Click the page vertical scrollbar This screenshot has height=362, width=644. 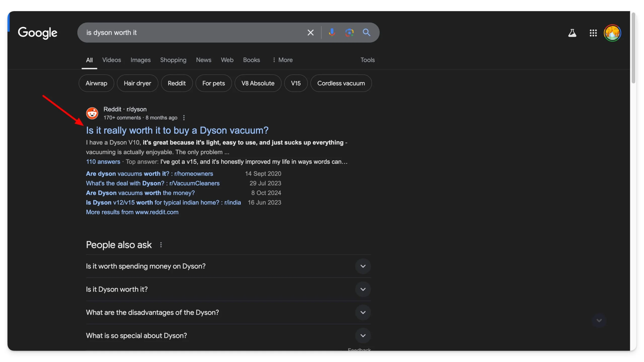633,48
